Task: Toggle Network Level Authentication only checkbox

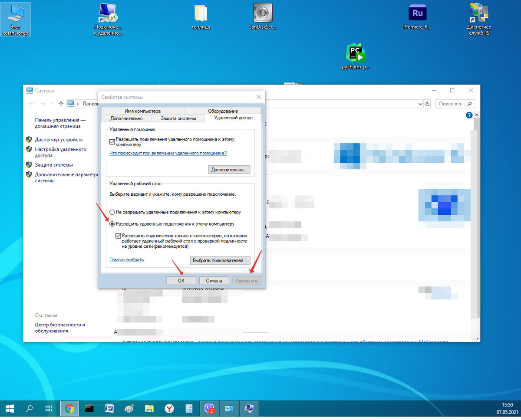Action: click(118, 236)
